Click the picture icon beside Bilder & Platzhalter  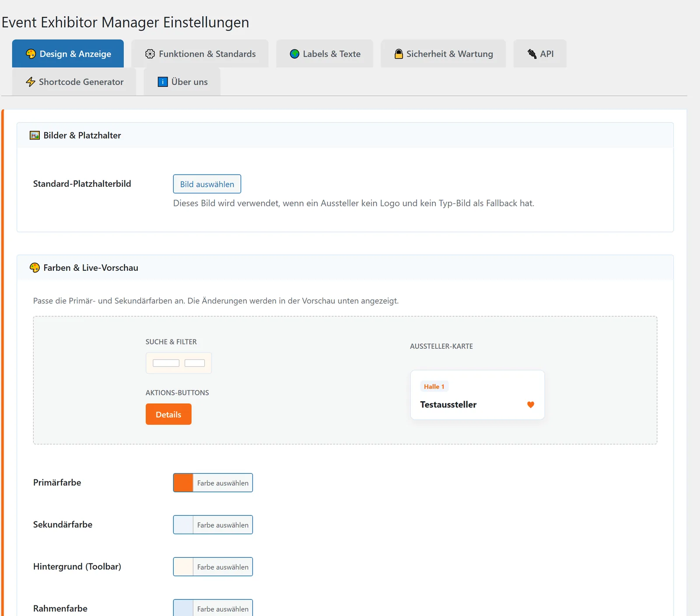35,135
